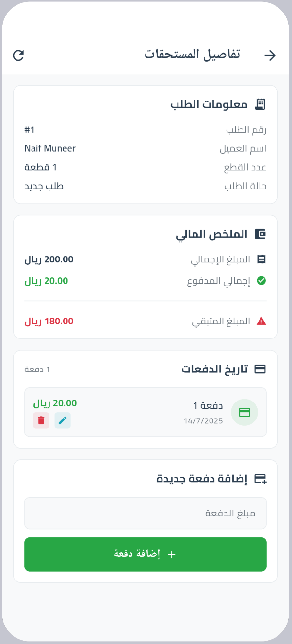Click the order status text طلب جديد
Viewport: 292px width, 644px height.
click(44, 186)
